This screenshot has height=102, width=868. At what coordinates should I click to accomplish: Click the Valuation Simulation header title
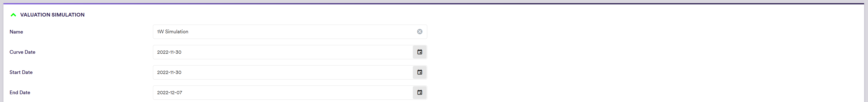pos(52,15)
